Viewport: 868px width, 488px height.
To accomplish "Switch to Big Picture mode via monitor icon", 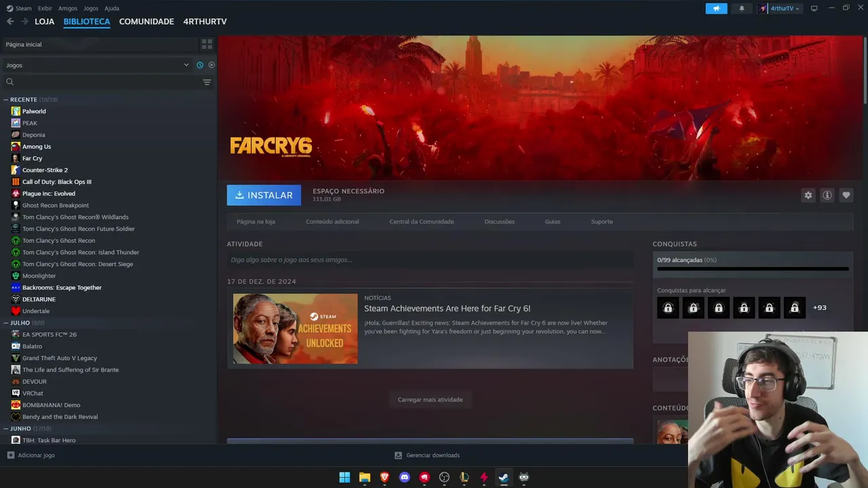I will [814, 8].
